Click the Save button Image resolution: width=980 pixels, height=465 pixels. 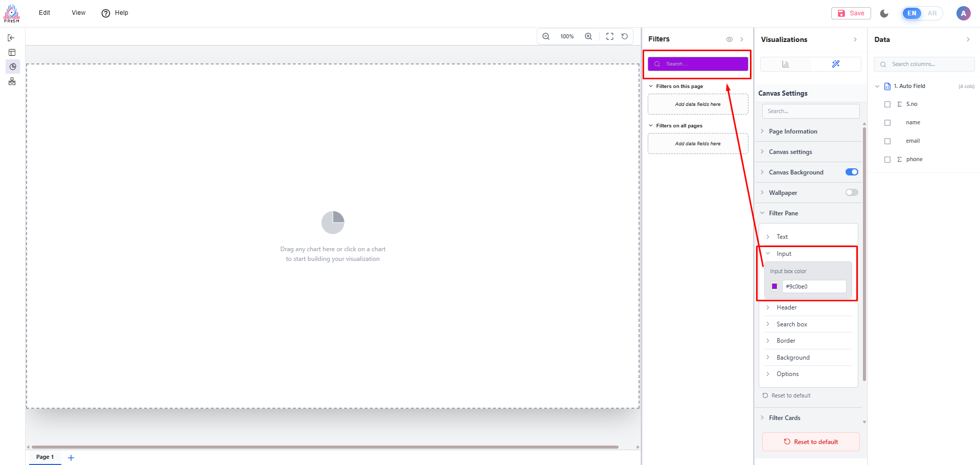pos(851,13)
